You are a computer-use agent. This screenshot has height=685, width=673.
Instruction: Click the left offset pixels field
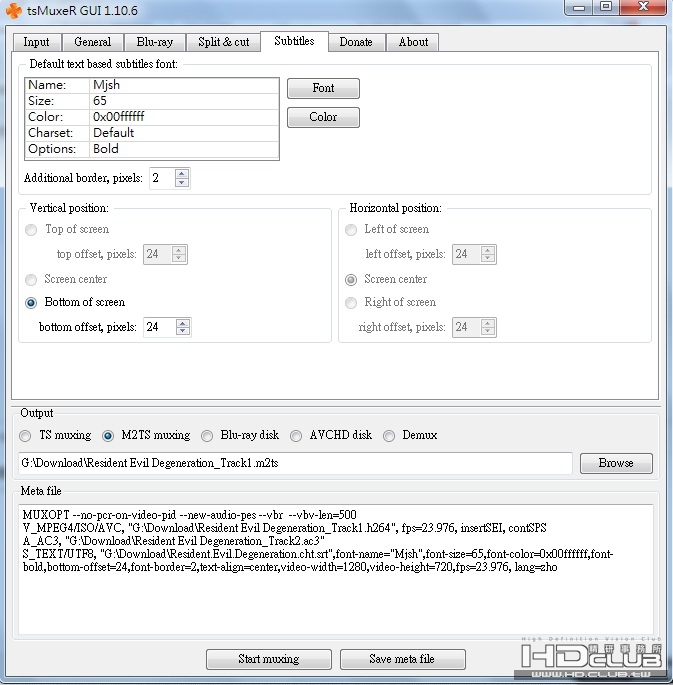pyautogui.click(x=466, y=254)
